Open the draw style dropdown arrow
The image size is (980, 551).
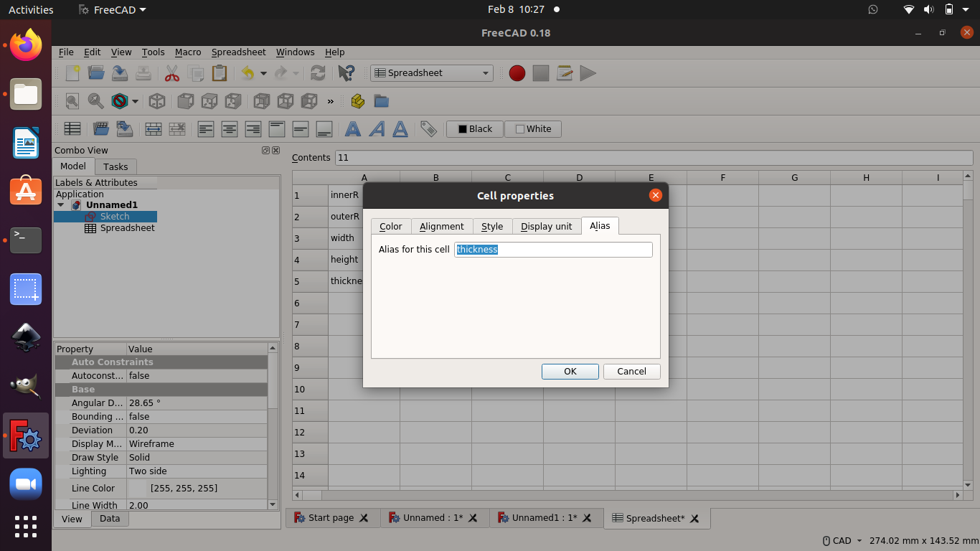(x=135, y=101)
